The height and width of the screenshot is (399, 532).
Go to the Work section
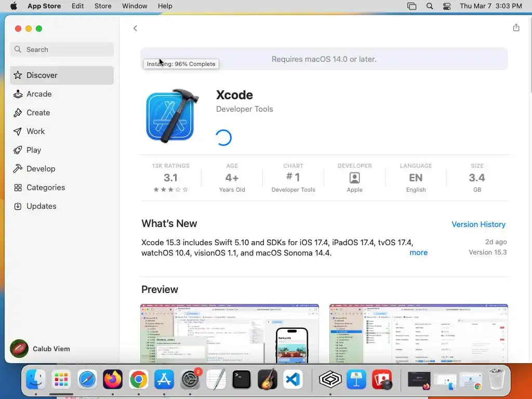point(62,131)
